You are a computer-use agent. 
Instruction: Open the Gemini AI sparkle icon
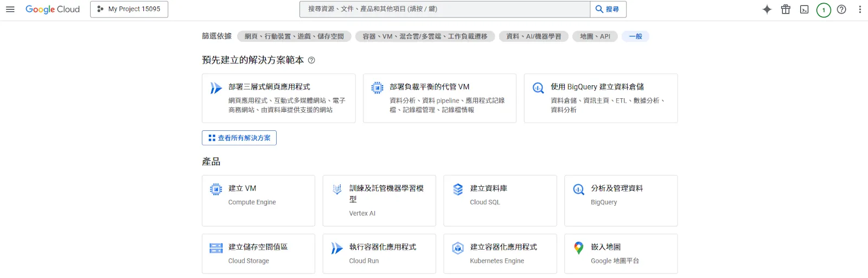767,9
